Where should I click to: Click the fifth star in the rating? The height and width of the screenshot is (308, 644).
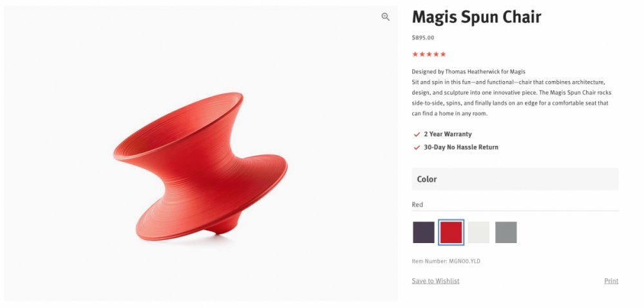click(x=443, y=55)
